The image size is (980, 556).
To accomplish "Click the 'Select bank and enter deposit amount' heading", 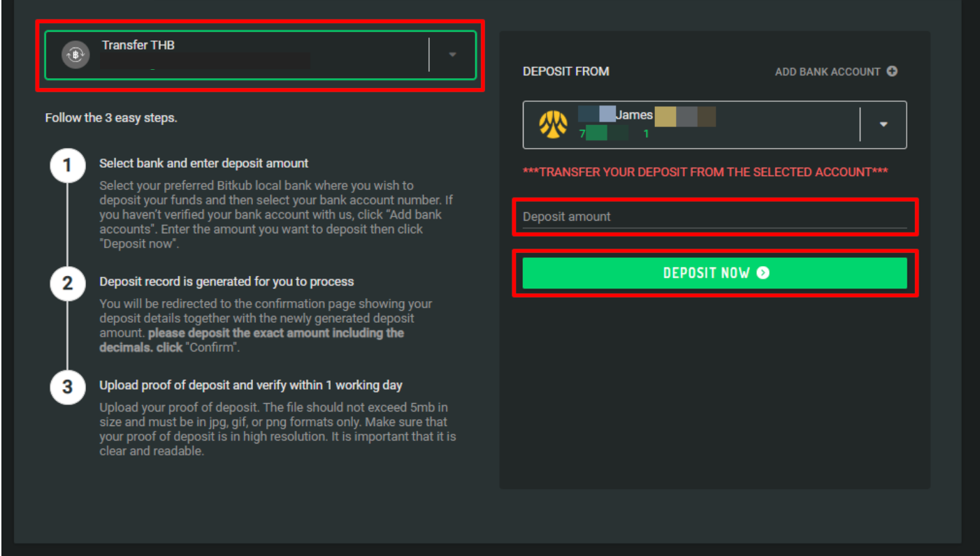I will [x=203, y=163].
